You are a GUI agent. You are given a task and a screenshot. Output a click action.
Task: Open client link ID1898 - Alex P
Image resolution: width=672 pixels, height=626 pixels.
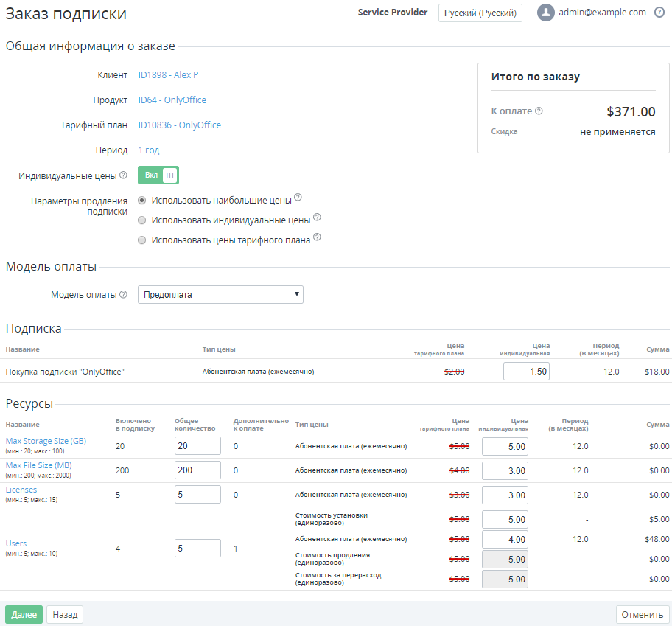coord(168,75)
